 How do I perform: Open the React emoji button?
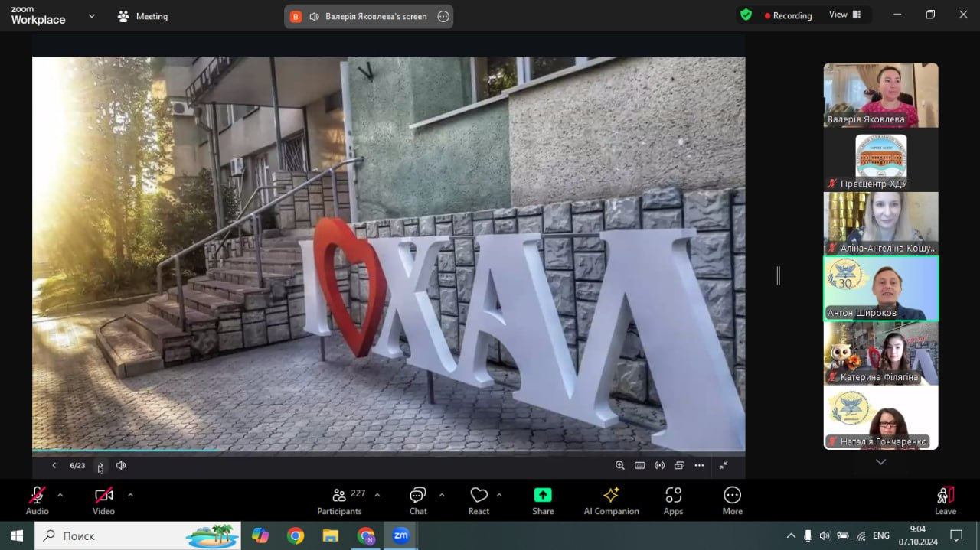[479, 501]
